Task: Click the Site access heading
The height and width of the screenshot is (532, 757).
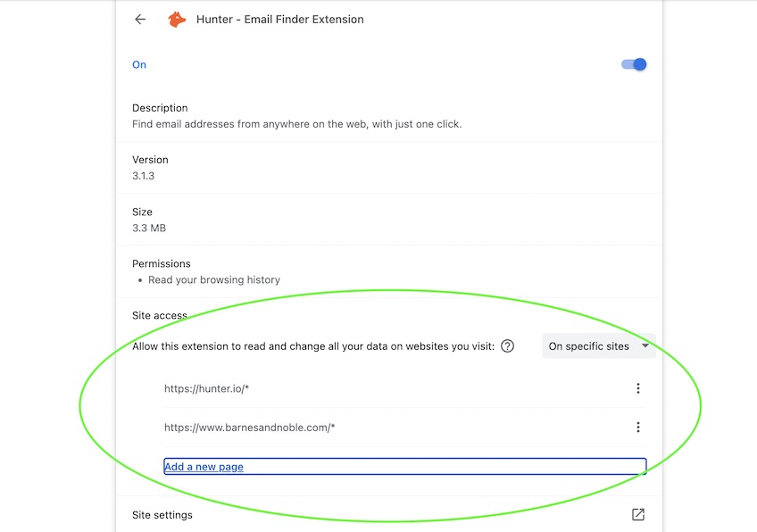Action: point(160,315)
